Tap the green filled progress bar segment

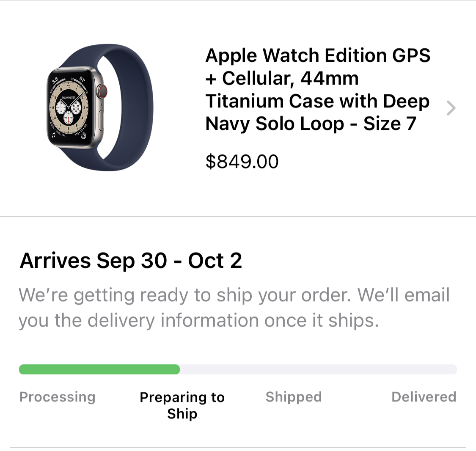pyautogui.click(x=99, y=369)
